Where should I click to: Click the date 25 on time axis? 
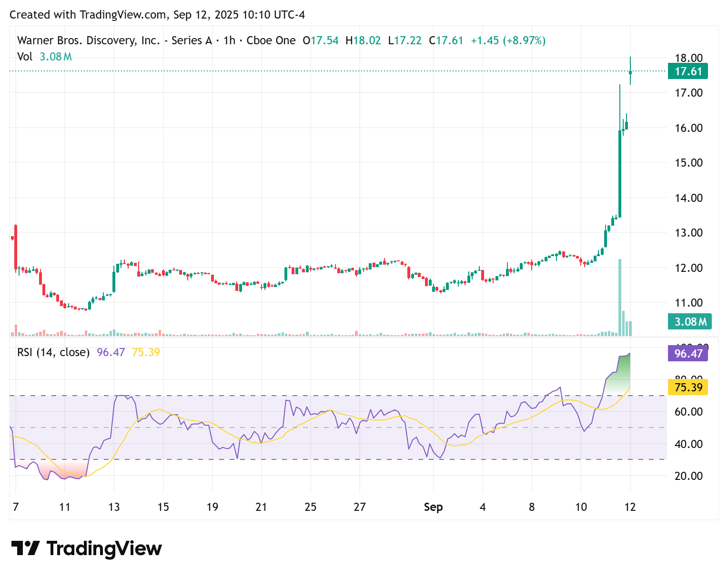tap(311, 507)
